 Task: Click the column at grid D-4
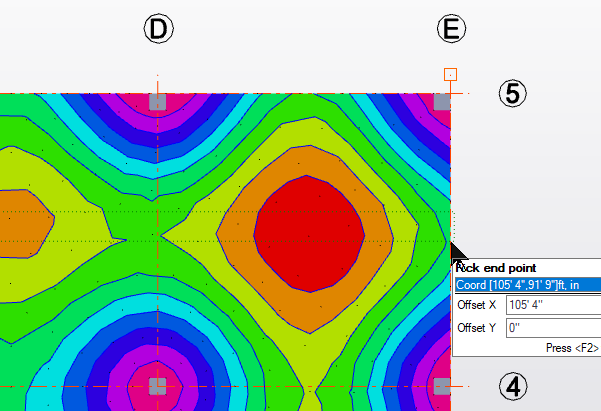coord(158,386)
